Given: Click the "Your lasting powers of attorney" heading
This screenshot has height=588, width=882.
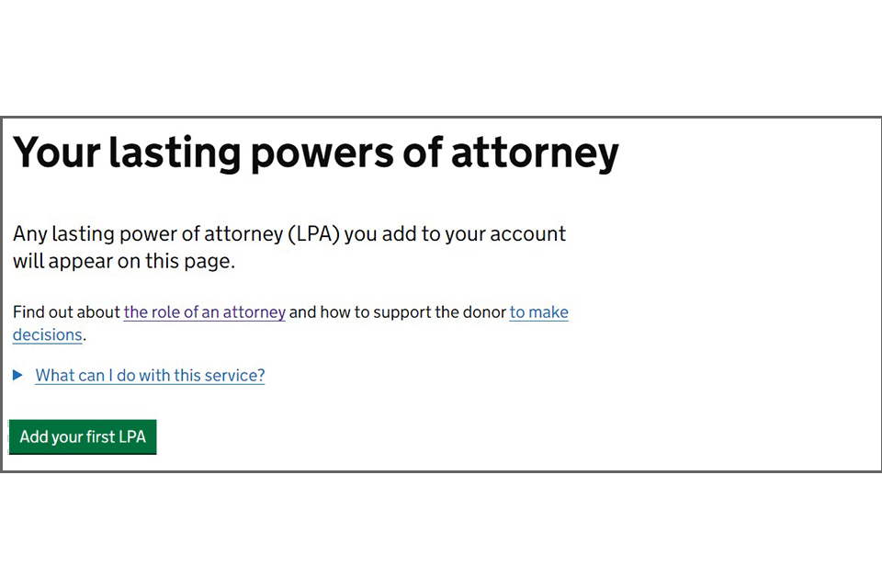Looking at the screenshot, I should 315,154.
